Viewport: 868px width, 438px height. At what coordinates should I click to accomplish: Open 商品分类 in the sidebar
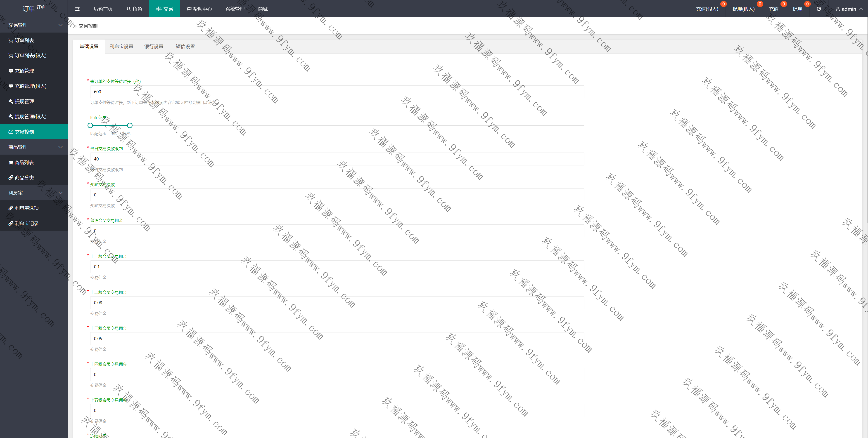(x=24, y=177)
